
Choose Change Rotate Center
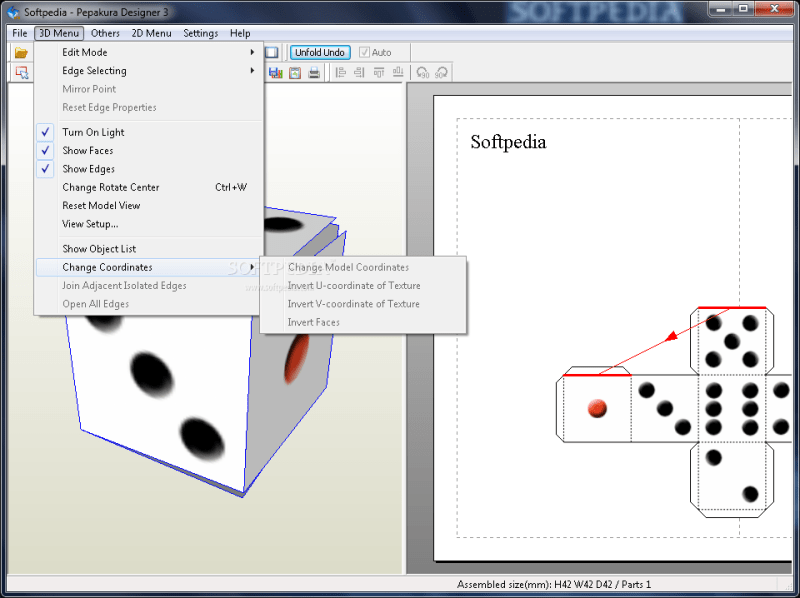[x=148, y=187]
